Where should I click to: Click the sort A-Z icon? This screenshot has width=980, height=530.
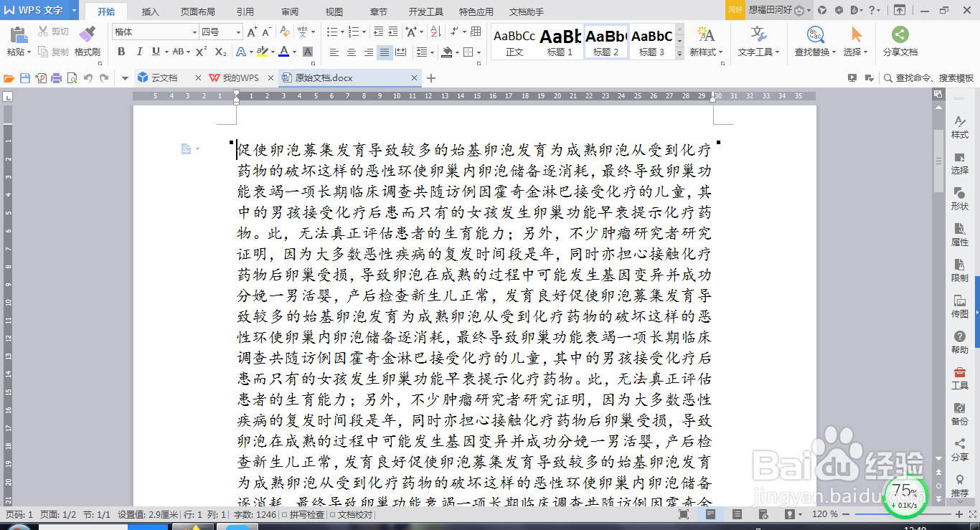(437, 32)
